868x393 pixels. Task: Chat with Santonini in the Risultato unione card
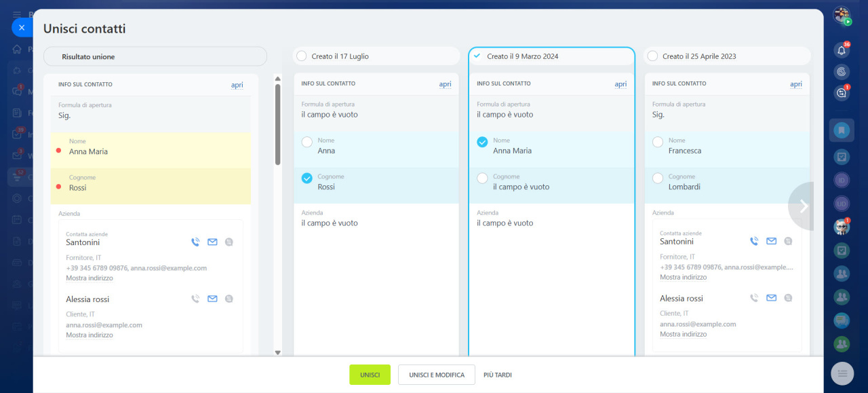coord(229,242)
